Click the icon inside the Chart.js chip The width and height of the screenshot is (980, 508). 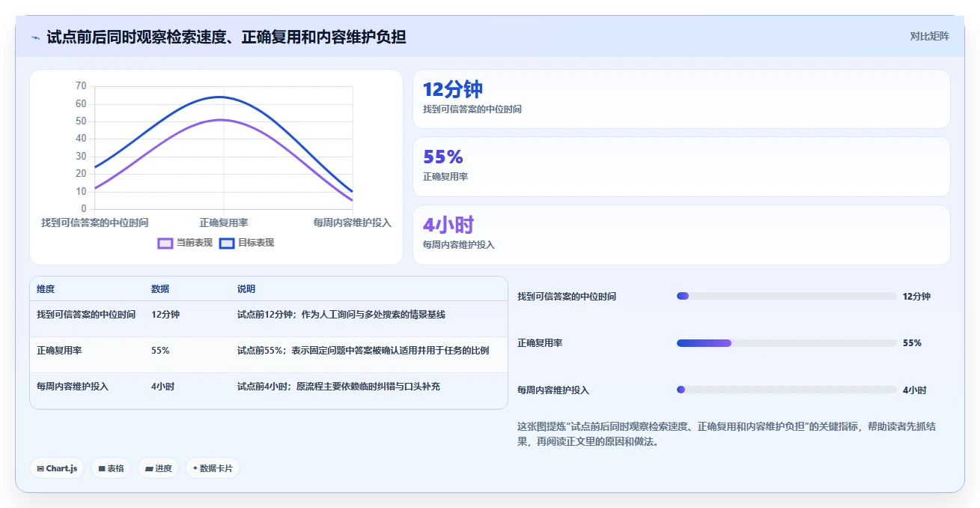[x=40, y=468]
